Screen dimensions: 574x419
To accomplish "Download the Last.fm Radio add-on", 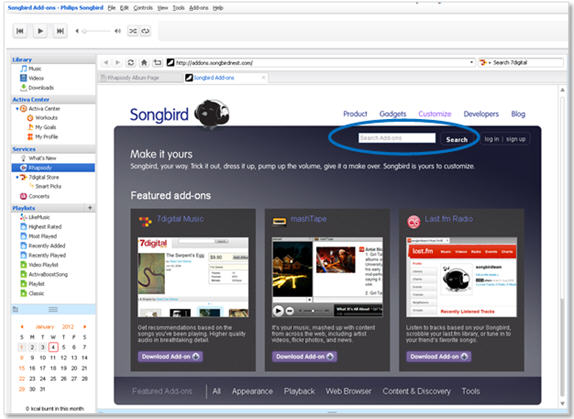I will pos(439,356).
